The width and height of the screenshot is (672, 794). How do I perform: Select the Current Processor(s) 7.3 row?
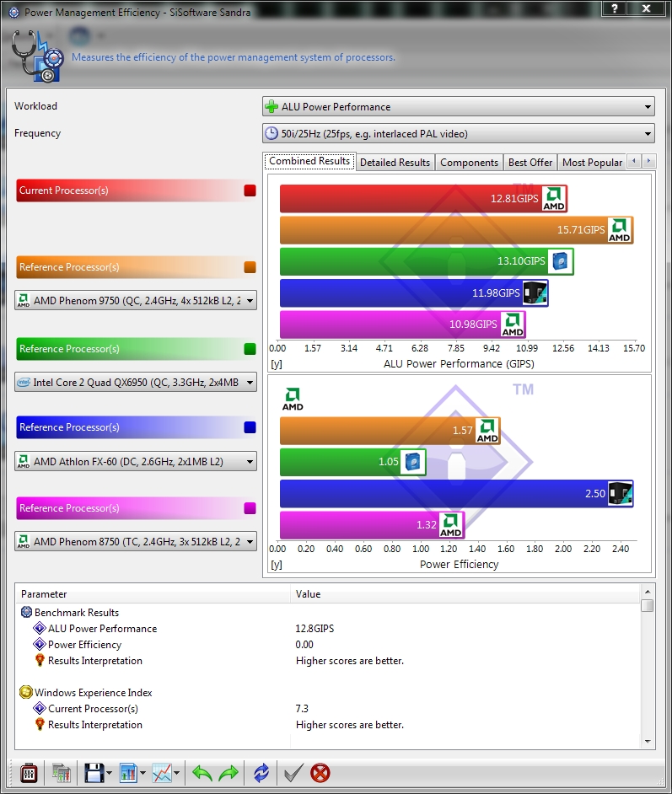pyautogui.click(x=328, y=708)
